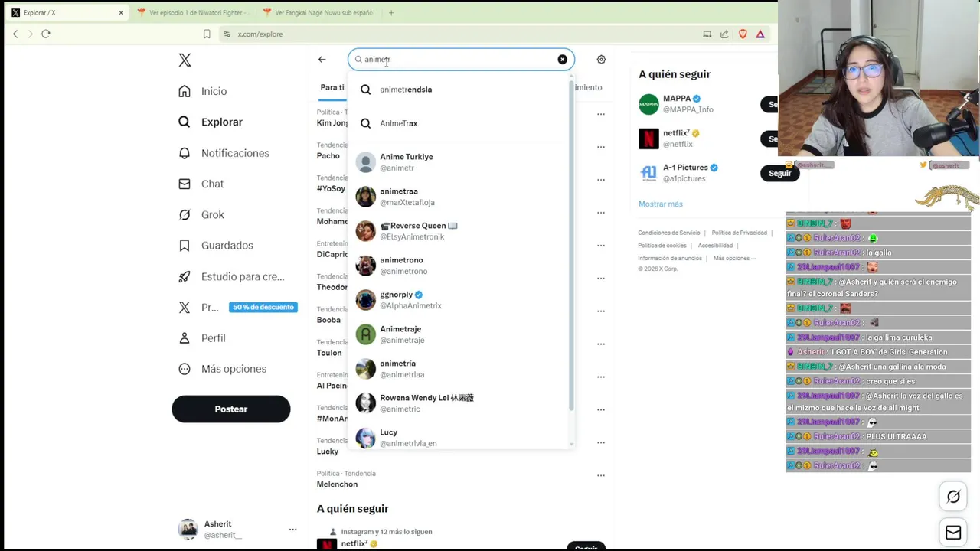The width and height of the screenshot is (980, 551).
Task: Open animetrono profile result
Action: click(459, 266)
